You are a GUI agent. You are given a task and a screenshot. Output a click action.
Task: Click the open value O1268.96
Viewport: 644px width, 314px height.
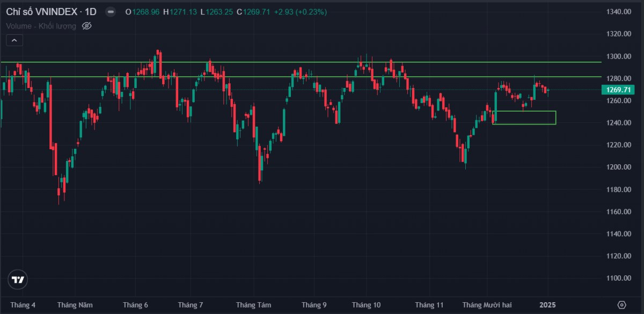coord(142,12)
